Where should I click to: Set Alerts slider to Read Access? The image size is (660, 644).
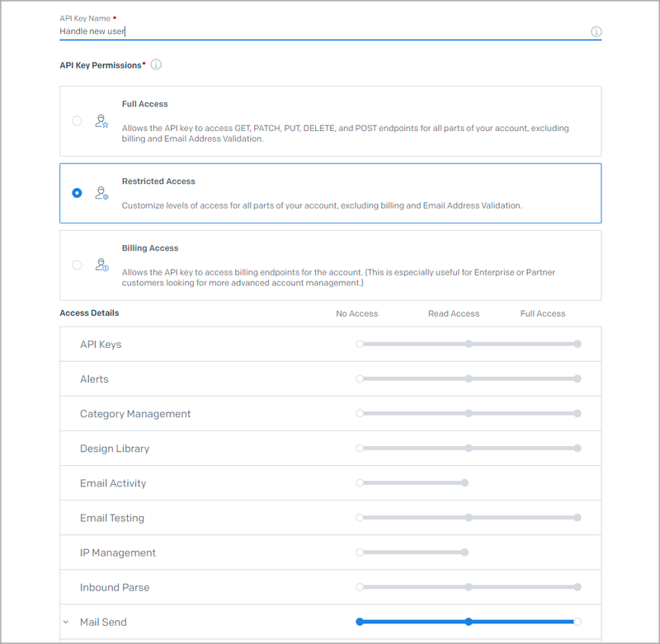click(469, 379)
